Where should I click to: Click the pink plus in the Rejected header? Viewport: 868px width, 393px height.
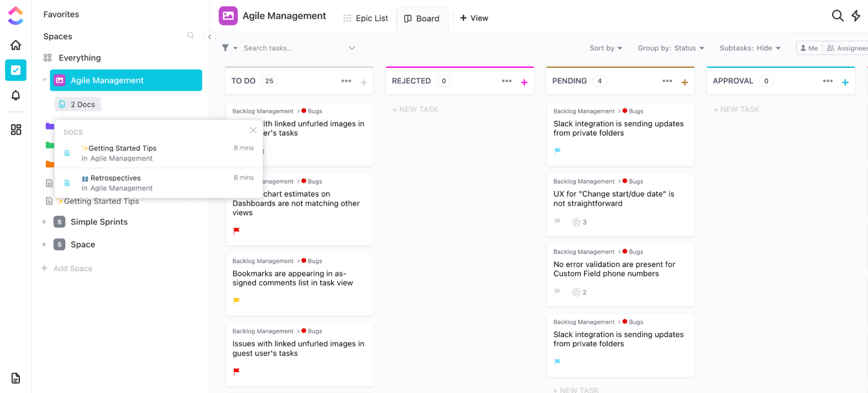[x=524, y=82]
